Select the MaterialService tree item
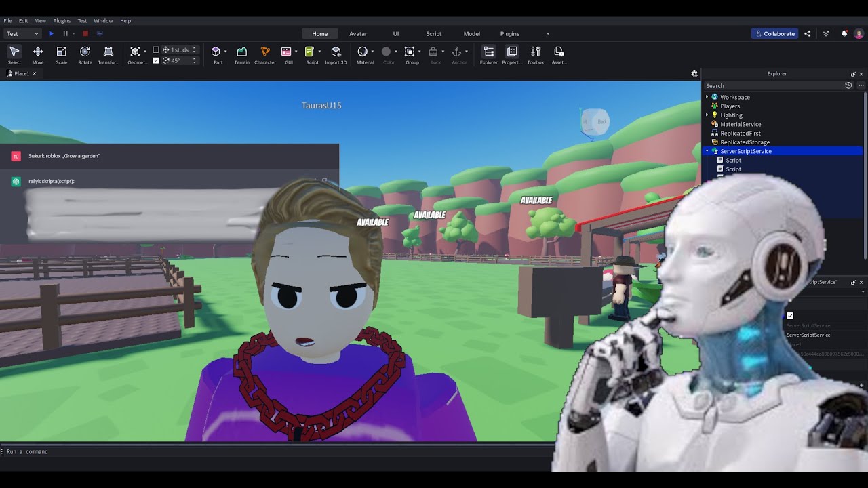868x488 pixels. [x=741, y=124]
